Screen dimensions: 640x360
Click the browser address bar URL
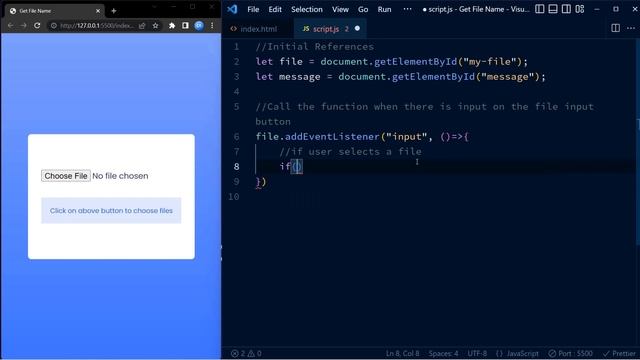point(97,26)
